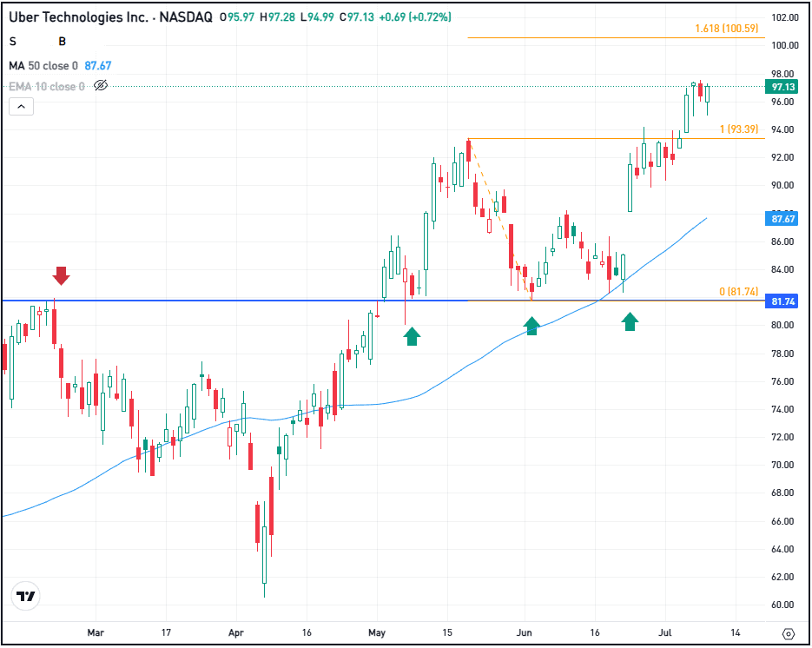Click the MA 50 value 87.67 in legend

coord(98,66)
